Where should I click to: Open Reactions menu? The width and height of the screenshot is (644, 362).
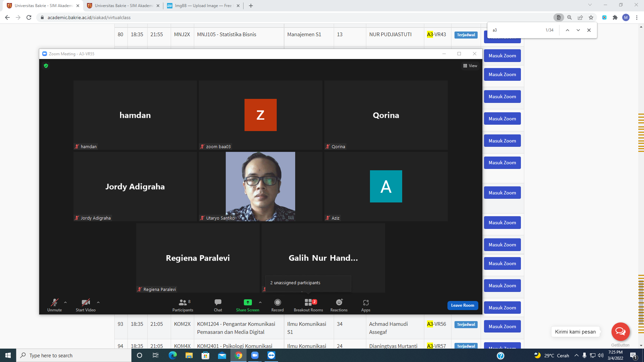(339, 305)
